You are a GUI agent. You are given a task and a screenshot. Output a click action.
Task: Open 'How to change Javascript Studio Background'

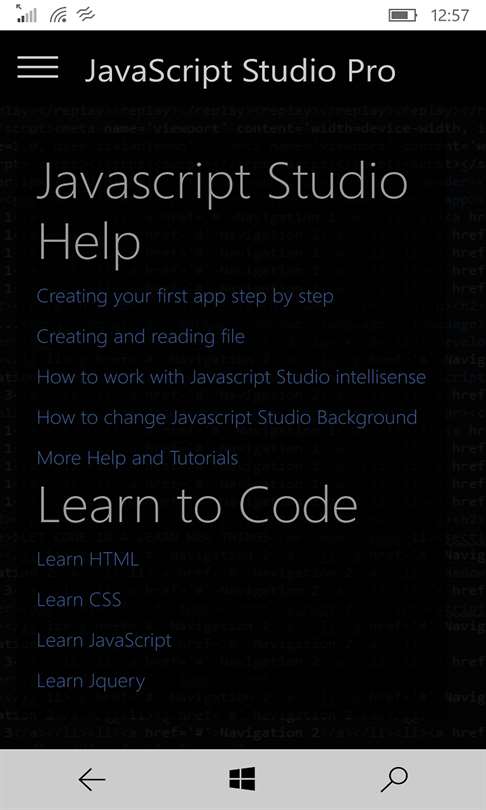227,417
